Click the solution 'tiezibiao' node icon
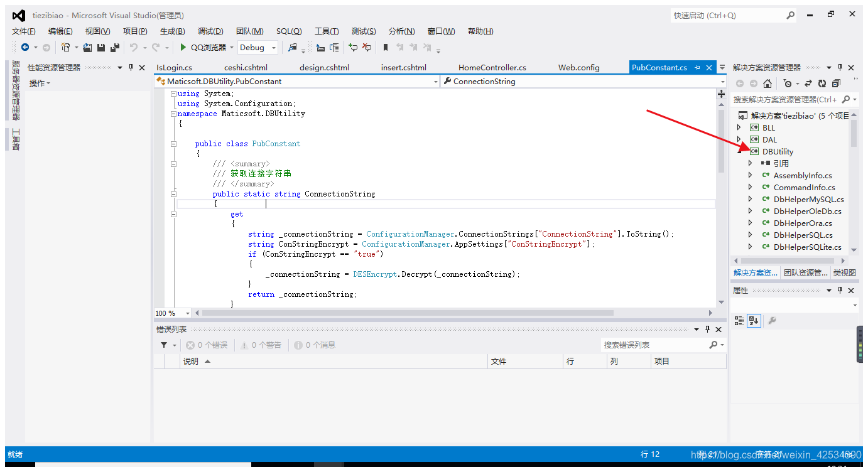868x467 pixels. [743, 115]
